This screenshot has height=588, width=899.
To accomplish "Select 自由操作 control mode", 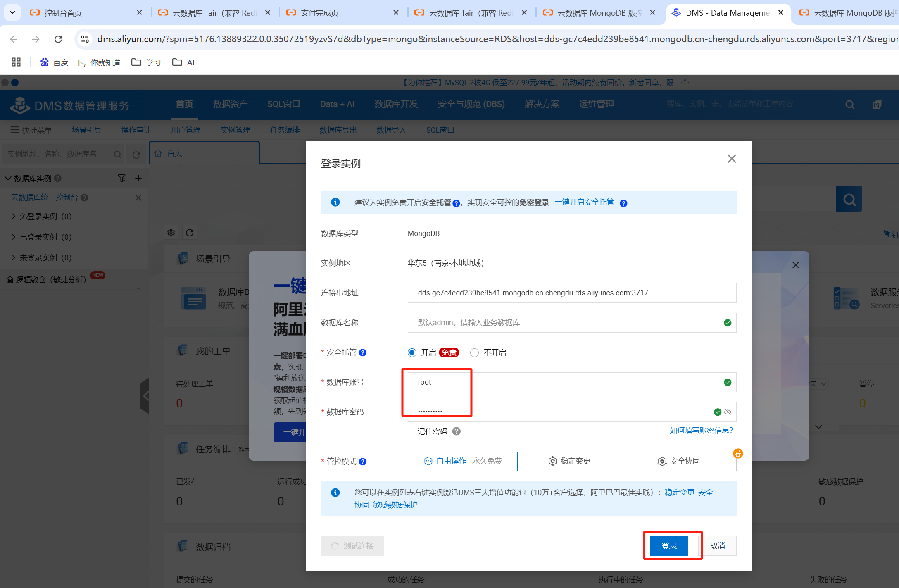I will [x=462, y=461].
